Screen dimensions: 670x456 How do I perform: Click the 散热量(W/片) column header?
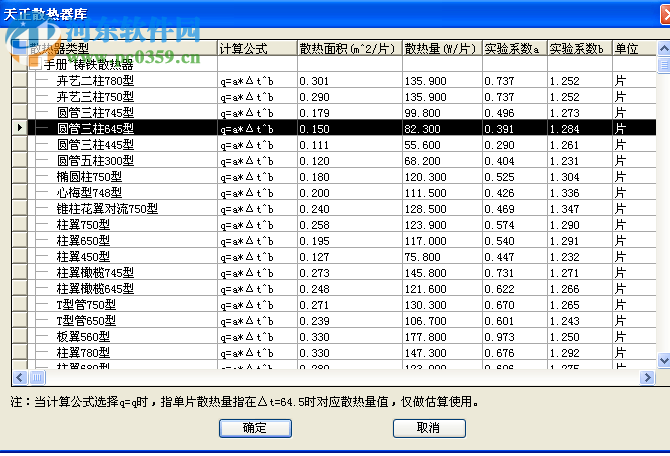click(442, 49)
